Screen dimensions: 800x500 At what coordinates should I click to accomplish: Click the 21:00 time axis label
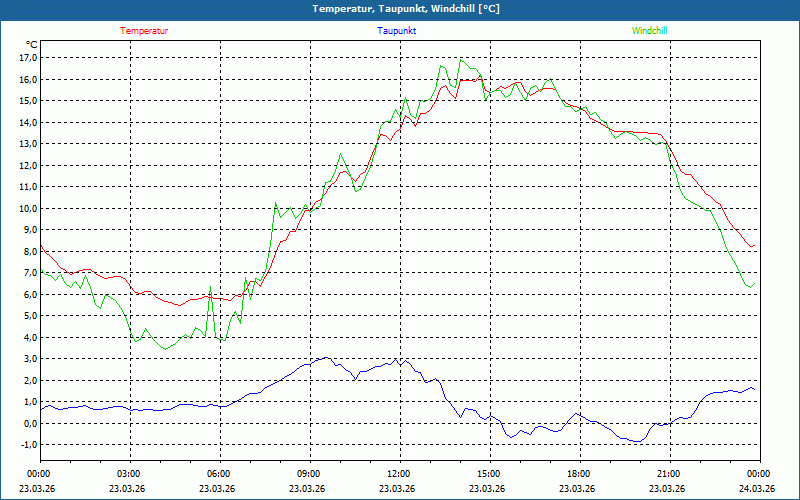click(x=668, y=474)
